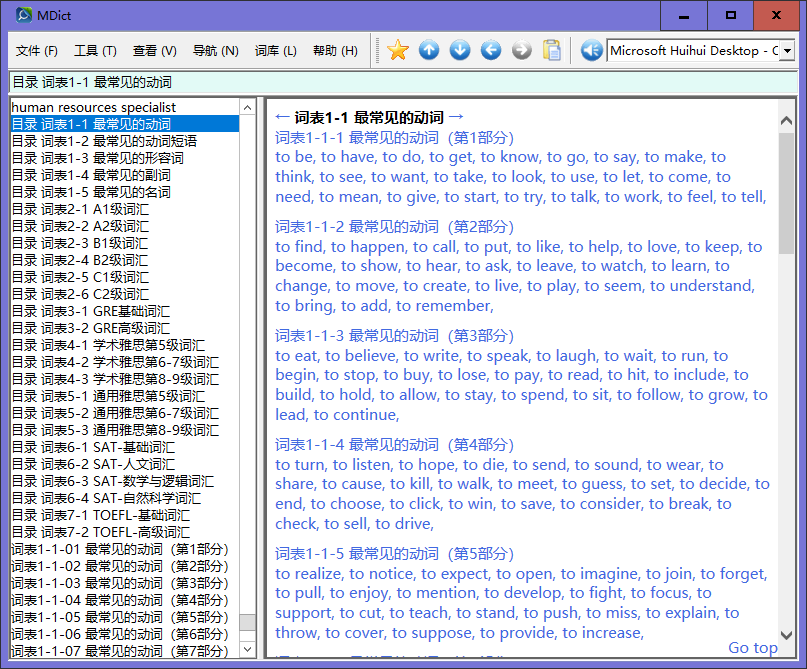Go to previous entry with up arrow
This screenshot has width=807, height=669.
pyautogui.click(x=429, y=50)
